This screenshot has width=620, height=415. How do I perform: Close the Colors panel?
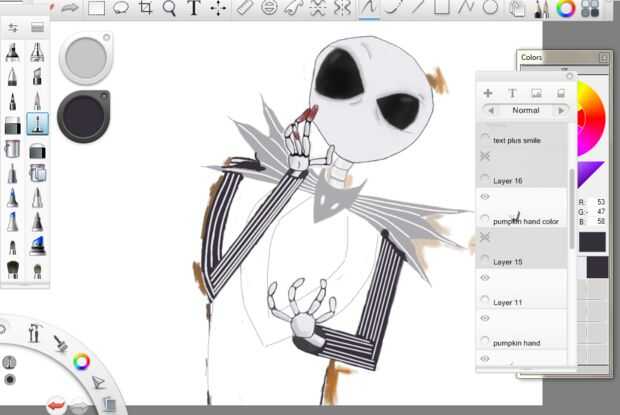(x=604, y=58)
